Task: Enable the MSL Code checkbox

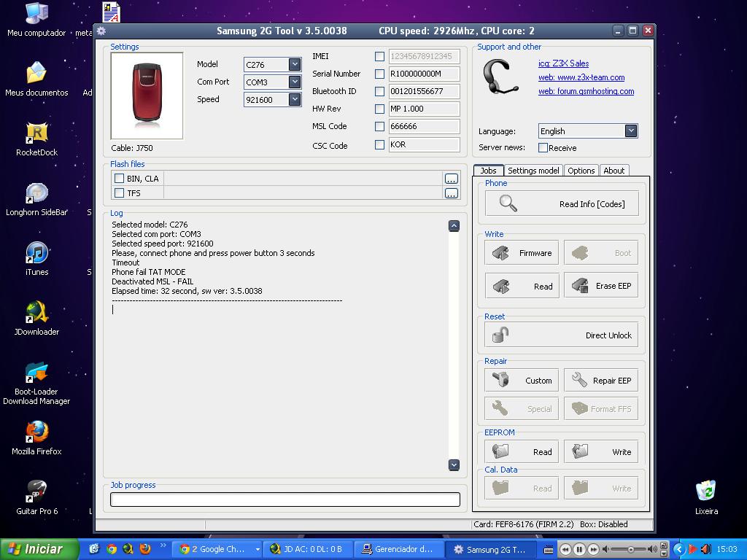Action: [379, 126]
